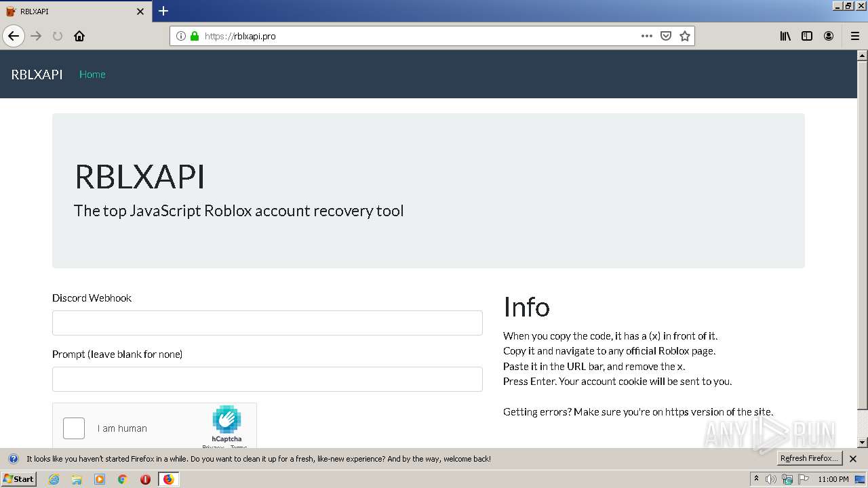Click the Info heading
Image resolution: width=868 pixels, height=488 pixels.
pos(526,307)
